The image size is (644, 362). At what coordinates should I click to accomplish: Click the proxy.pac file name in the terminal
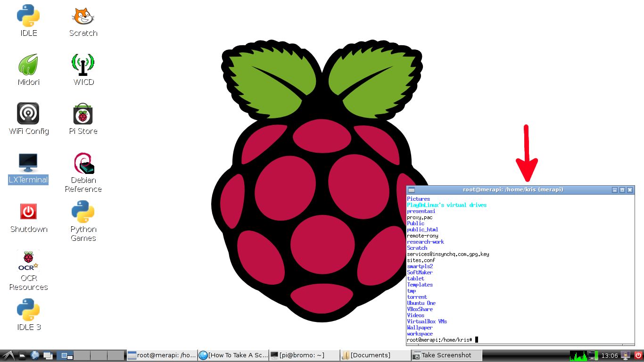(x=420, y=217)
